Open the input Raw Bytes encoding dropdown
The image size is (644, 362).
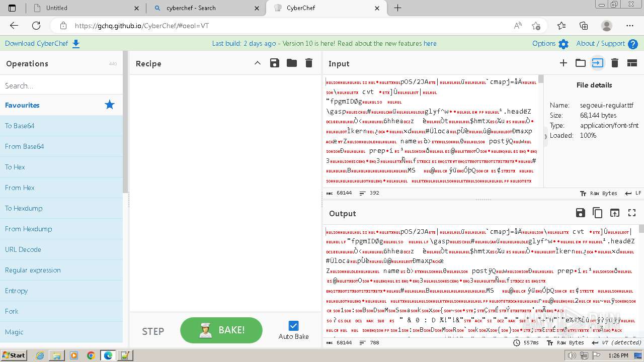[x=598, y=193]
